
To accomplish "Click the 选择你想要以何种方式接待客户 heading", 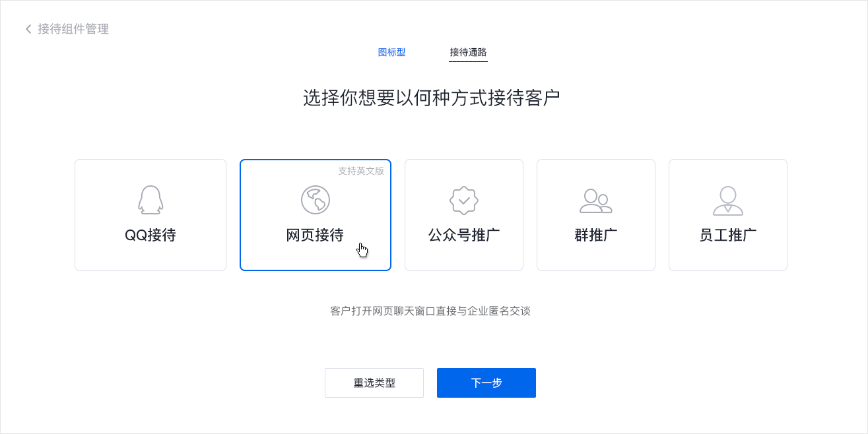I will point(432,98).
